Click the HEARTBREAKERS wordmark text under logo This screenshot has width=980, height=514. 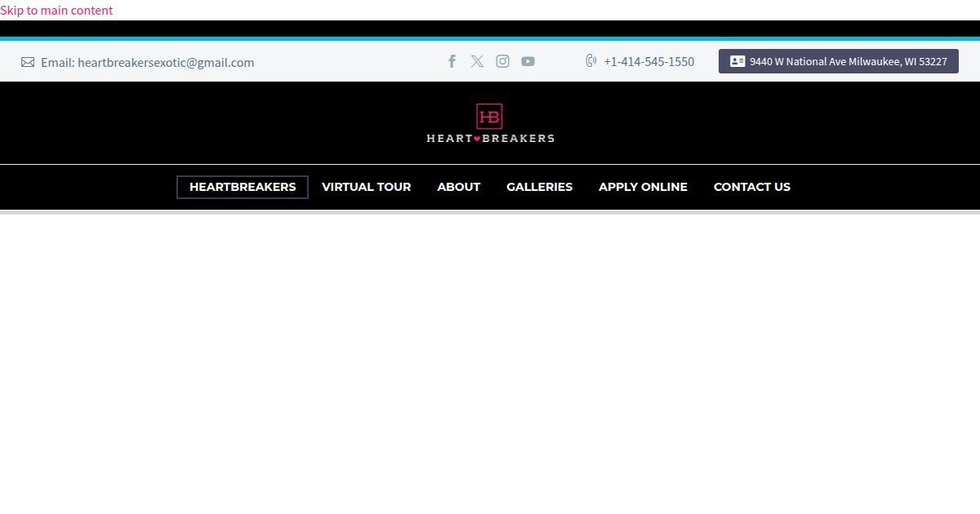pos(490,138)
